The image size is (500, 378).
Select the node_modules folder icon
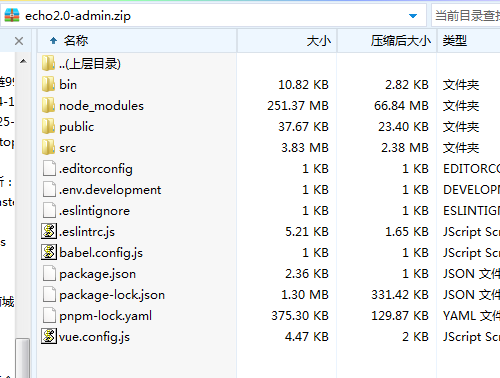pos(49,105)
